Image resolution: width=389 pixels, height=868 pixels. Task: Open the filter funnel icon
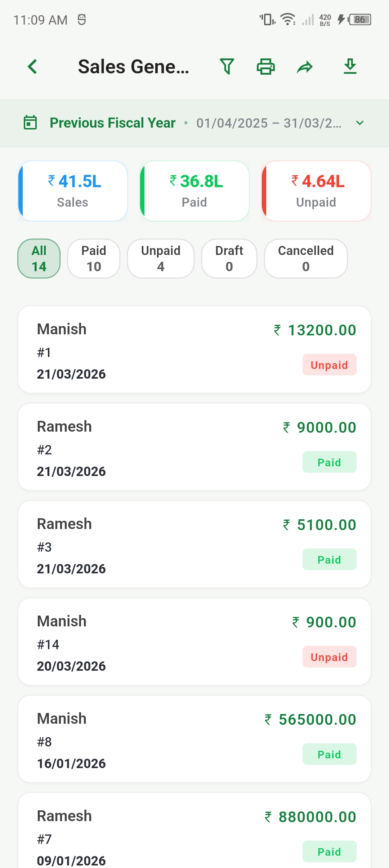coord(227,67)
